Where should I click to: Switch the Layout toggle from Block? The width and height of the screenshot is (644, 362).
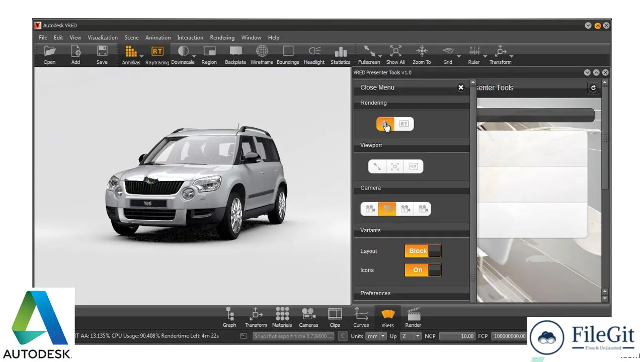(x=423, y=251)
